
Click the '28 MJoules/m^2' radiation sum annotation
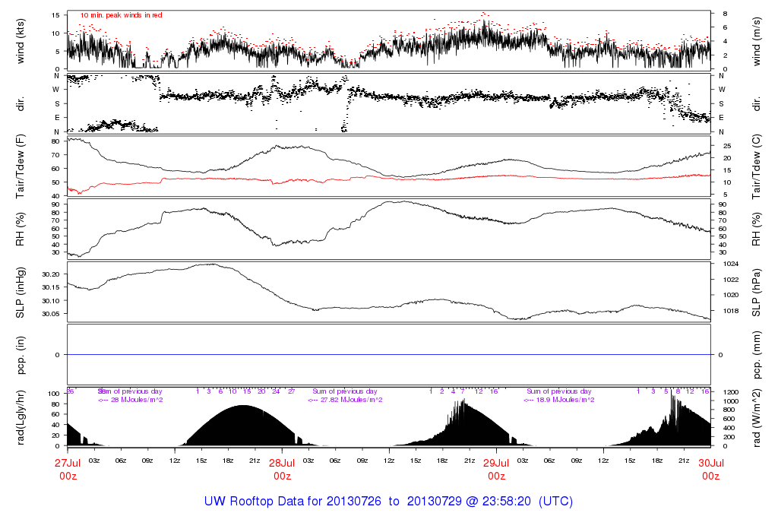point(137,400)
